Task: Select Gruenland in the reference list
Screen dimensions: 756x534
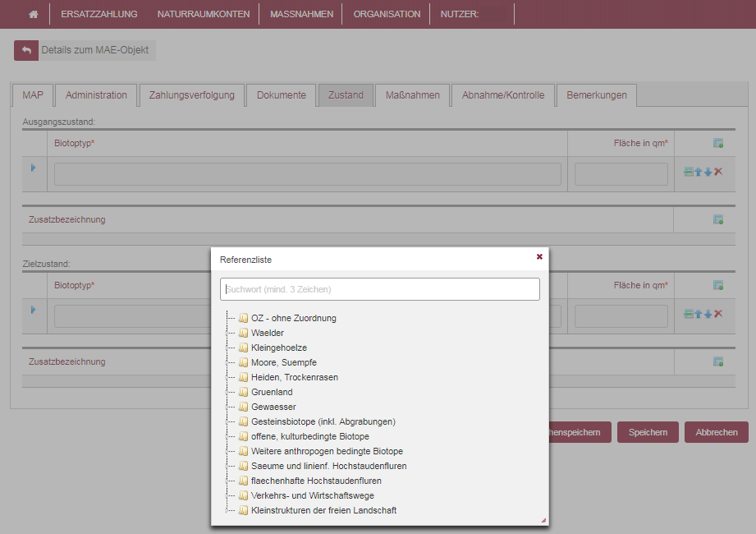Action: coord(272,392)
